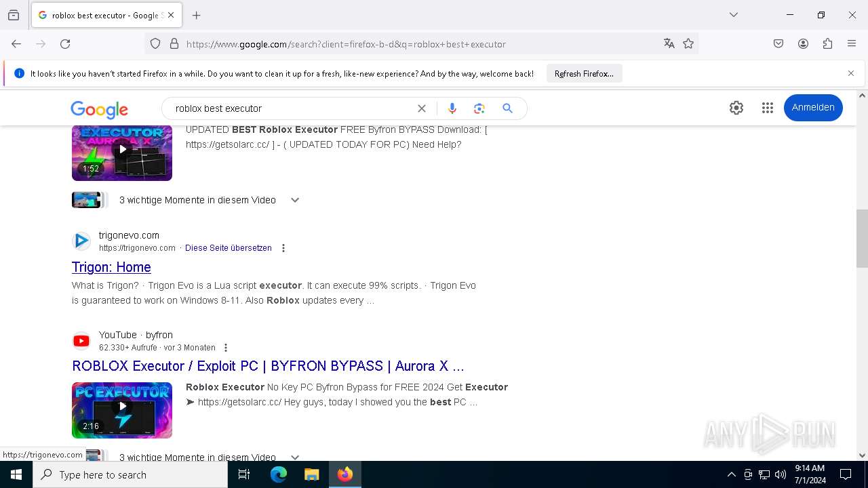The width and height of the screenshot is (868, 488).
Task: Click the Google search box
Action: [x=292, y=108]
